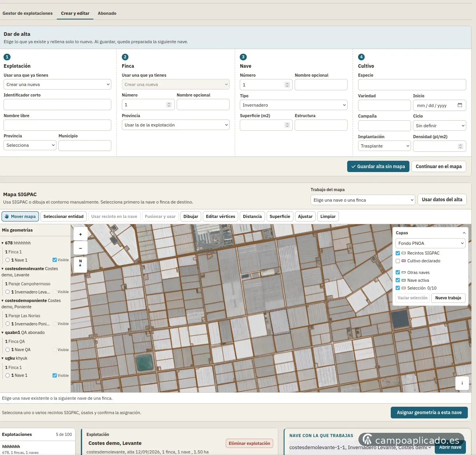Image resolution: width=476 pixels, height=455 pixels.
Task: Open the Nave Tipo Invernadero dropdown
Action: 293,105
